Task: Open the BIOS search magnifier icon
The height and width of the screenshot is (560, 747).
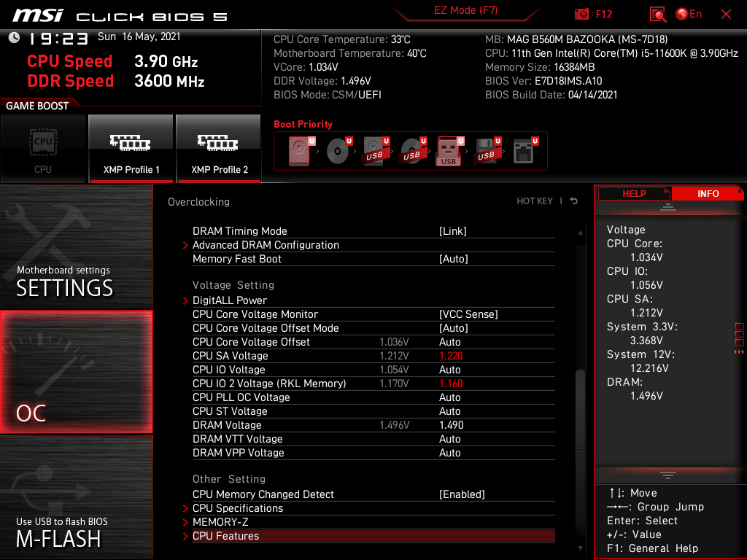Action: click(x=658, y=14)
